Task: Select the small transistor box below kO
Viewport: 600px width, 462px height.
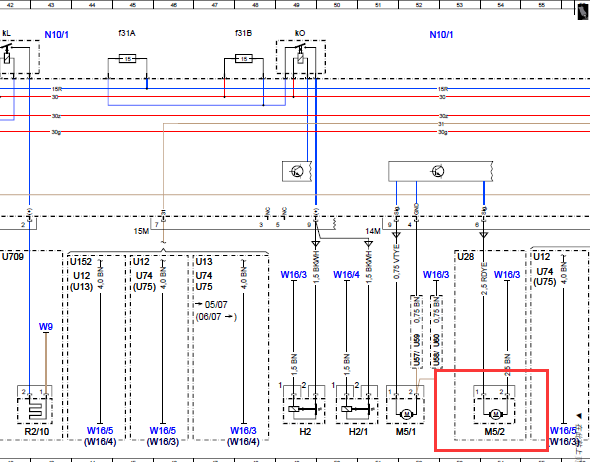Action: click(x=297, y=171)
